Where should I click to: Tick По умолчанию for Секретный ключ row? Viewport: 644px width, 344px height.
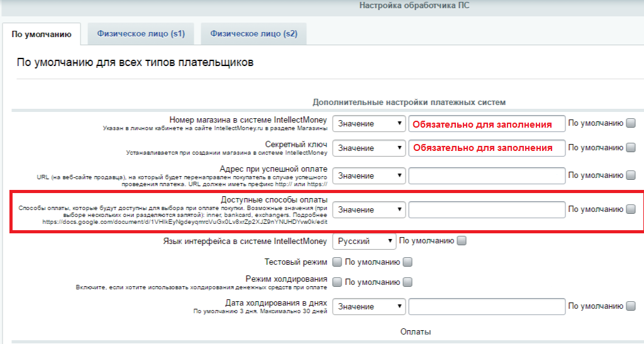click(x=631, y=148)
